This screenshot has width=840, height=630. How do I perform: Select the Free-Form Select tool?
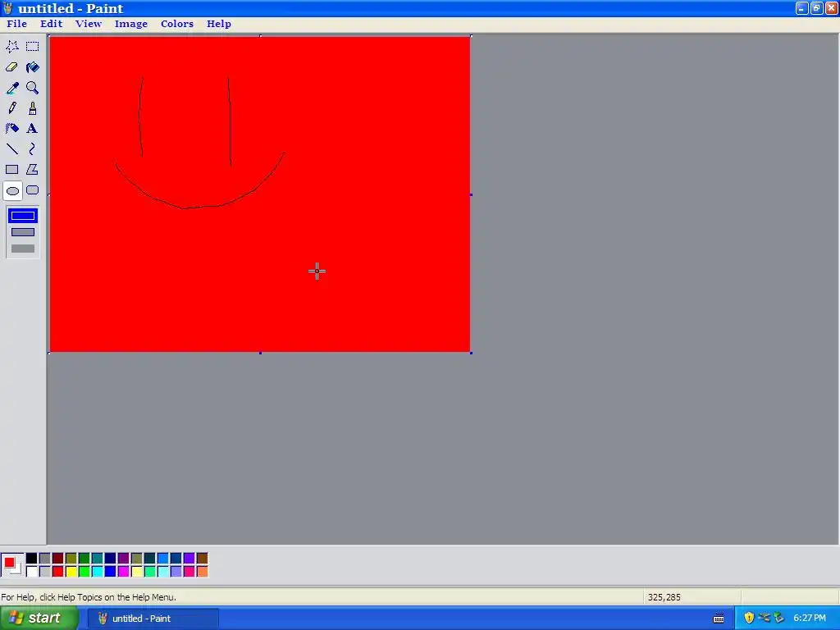pyautogui.click(x=12, y=47)
